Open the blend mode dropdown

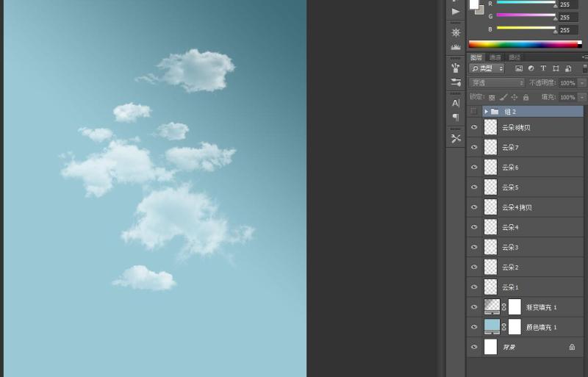pos(497,82)
